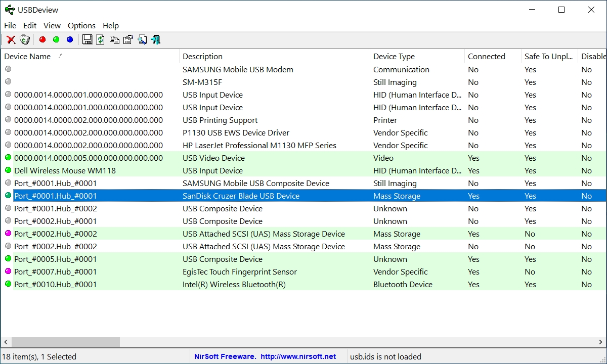Save selected items using floppy disk icon
The width and height of the screenshot is (607, 364).
(86, 39)
